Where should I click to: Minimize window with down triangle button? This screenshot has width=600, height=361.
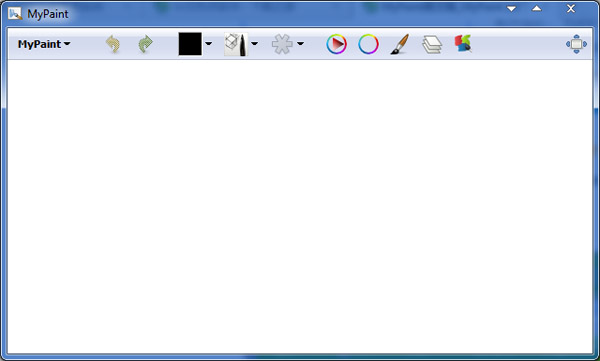511,8
